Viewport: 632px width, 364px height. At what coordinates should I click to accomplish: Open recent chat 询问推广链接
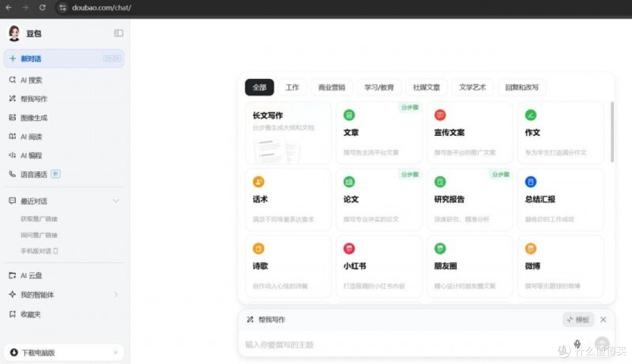[x=39, y=235]
